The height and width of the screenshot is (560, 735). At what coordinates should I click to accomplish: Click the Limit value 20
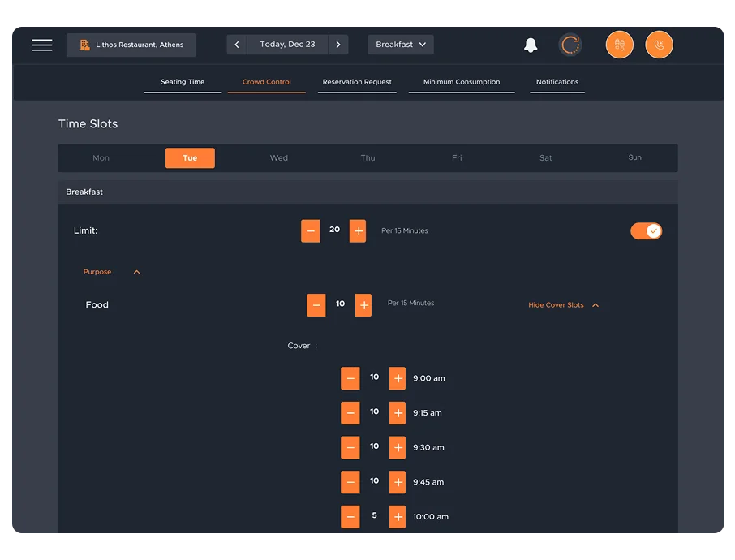334,230
